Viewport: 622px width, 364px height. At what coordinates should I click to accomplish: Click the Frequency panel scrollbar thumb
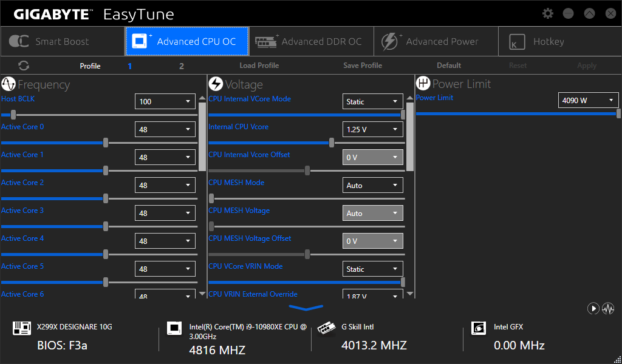click(x=202, y=136)
